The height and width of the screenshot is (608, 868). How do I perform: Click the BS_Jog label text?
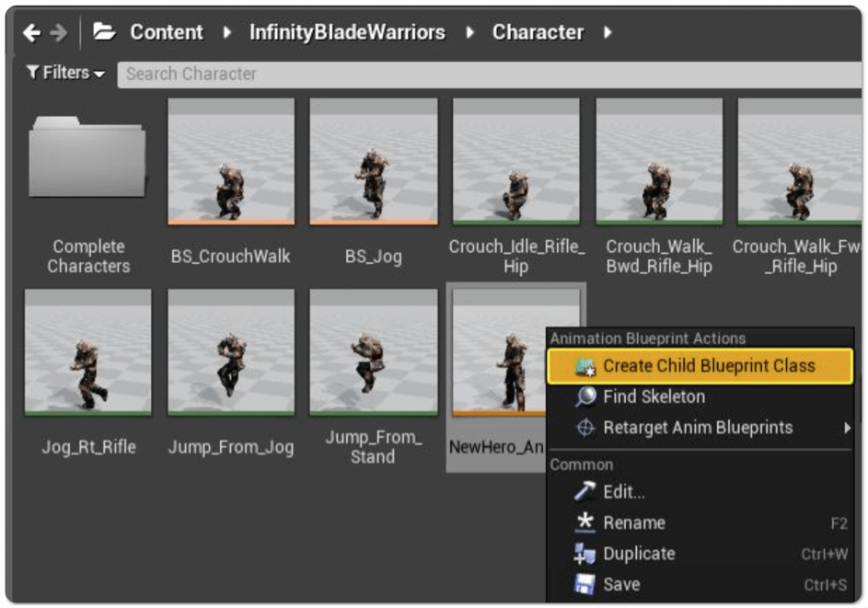(374, 257)
